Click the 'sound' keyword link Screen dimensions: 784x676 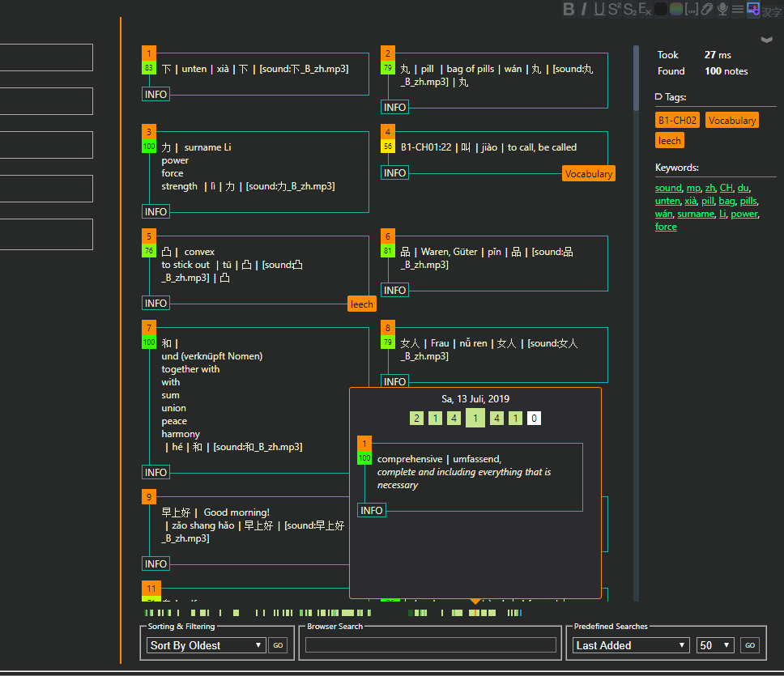(x=668, y=188)
